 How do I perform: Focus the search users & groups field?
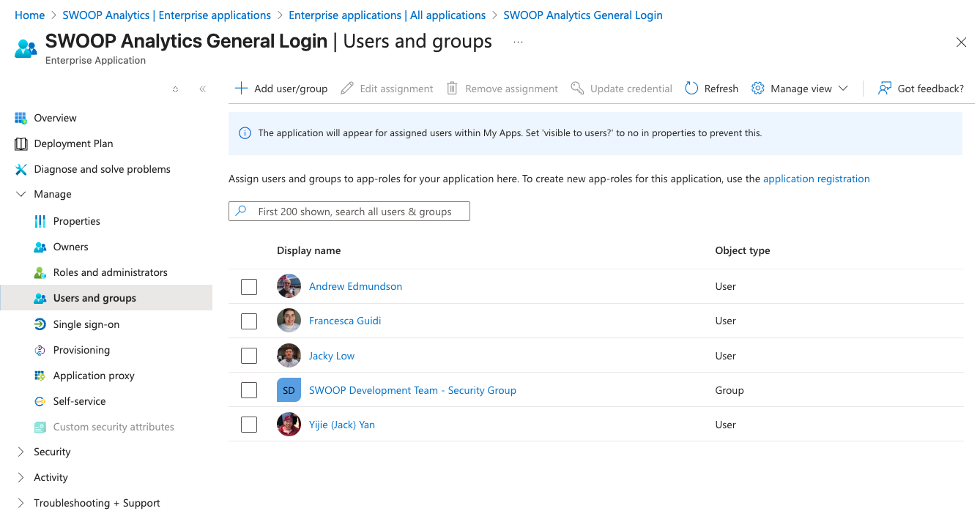349,212
